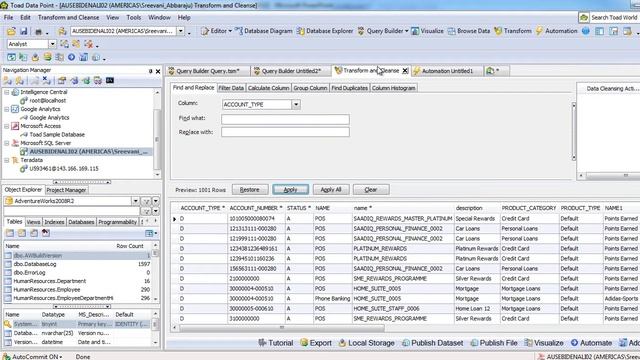Click the blue round arrow toolbar icon
Screen dimensions: 640x360
[71, 57]
